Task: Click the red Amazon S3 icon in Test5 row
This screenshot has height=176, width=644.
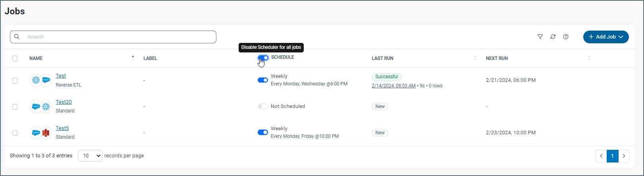Action: pyautogui.click(x=46, y=133)
